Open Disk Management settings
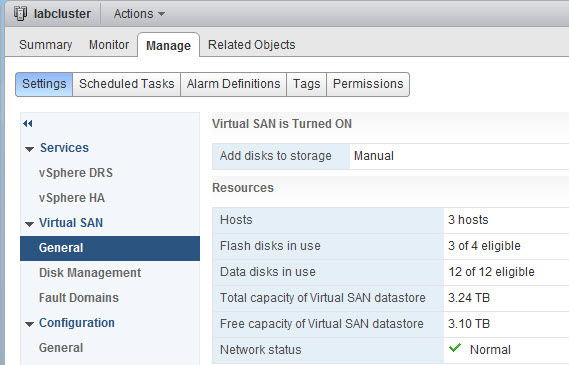This screenshot has width=569, height=365. tap(90, 273)
